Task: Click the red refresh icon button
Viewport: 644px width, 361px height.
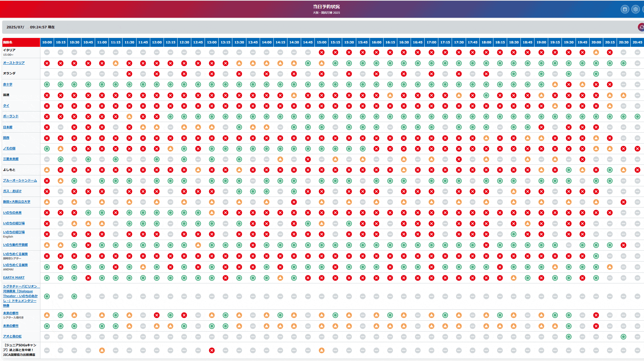Action: coord(641,27)
